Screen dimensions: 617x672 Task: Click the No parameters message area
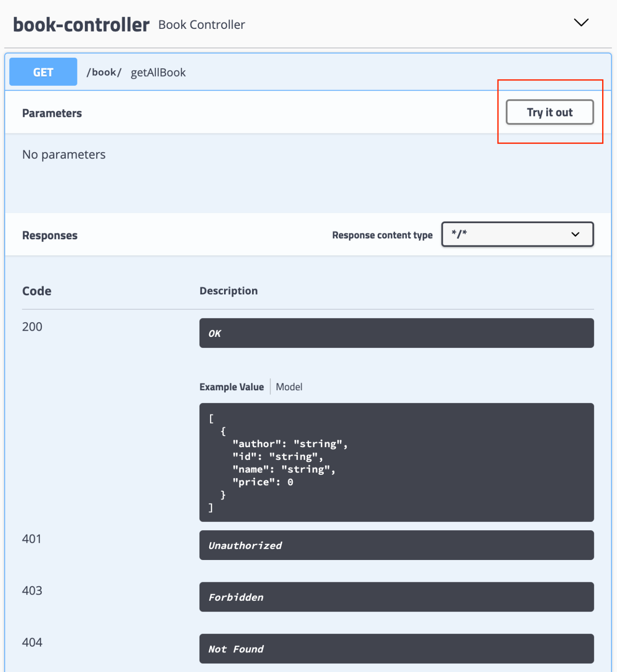(63, 154)
